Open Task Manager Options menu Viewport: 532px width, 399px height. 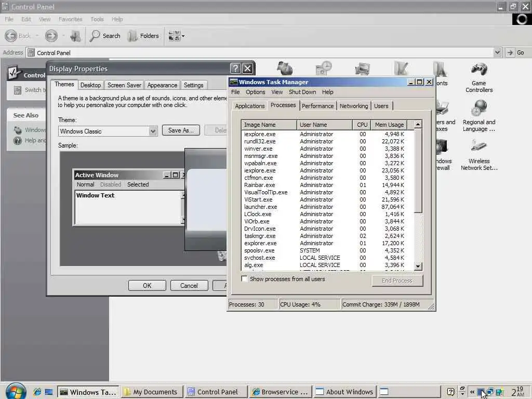256,92
